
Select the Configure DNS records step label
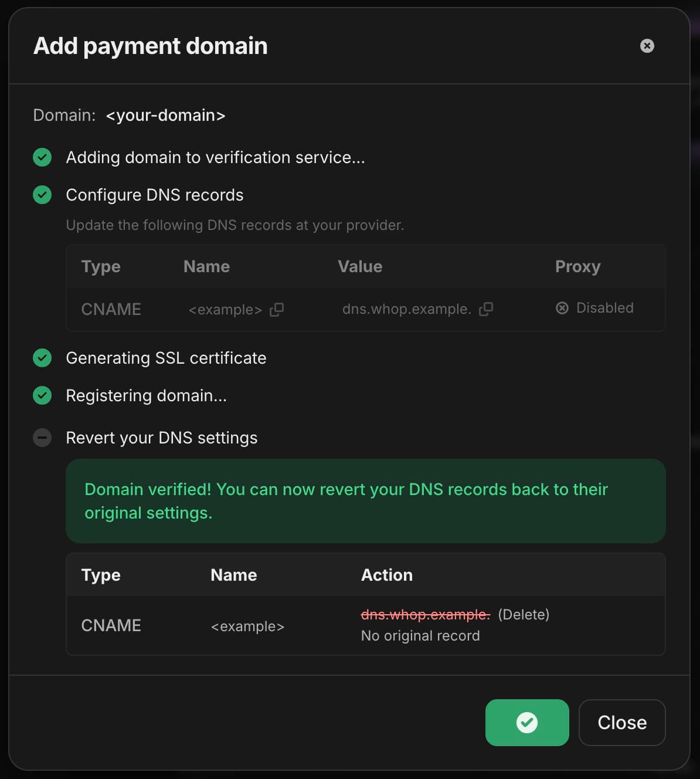155,195
